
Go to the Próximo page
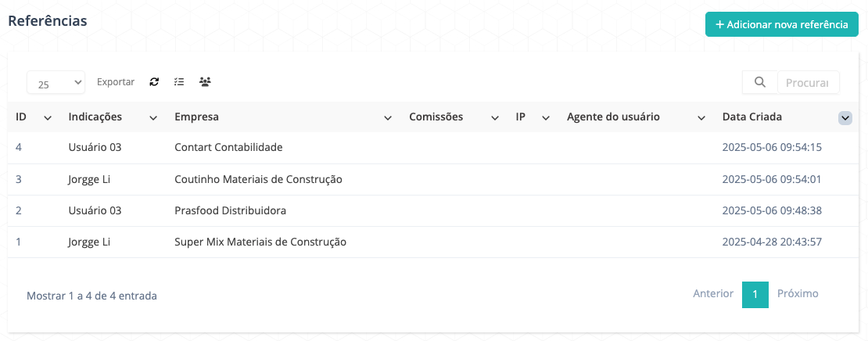pyautogui.click(x=798, y=294)
